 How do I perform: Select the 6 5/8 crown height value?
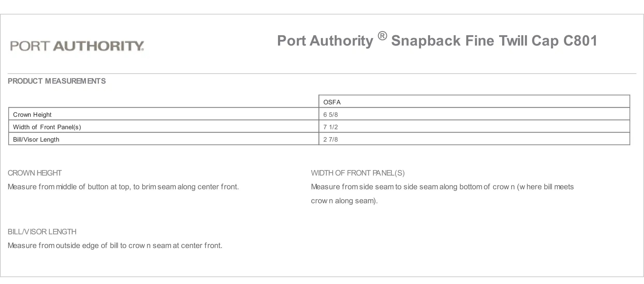[x=331, y=115]
